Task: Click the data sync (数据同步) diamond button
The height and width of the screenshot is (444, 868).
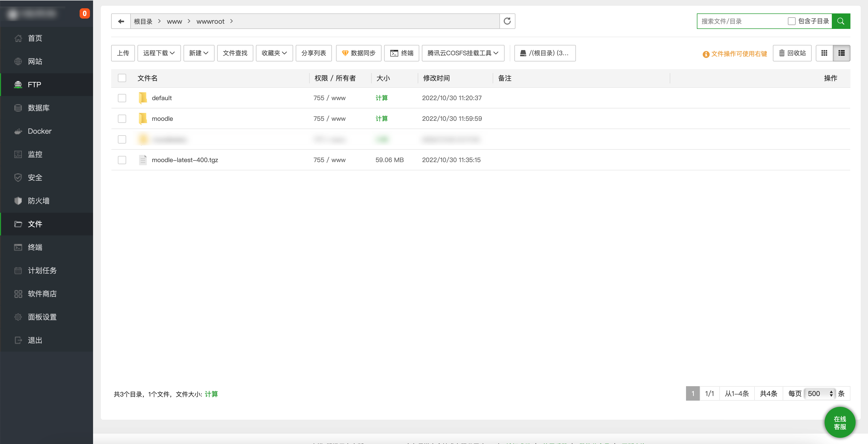Action: click(358, 53)
